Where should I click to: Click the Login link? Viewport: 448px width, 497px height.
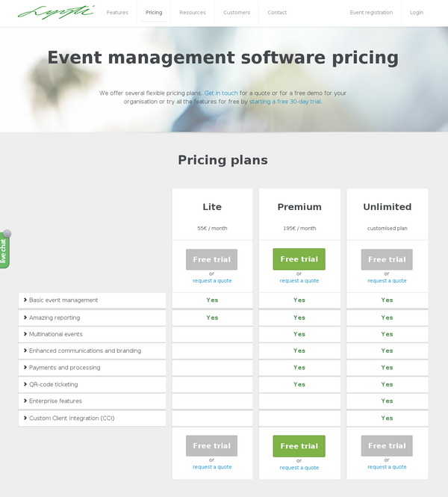coord(417,13)
